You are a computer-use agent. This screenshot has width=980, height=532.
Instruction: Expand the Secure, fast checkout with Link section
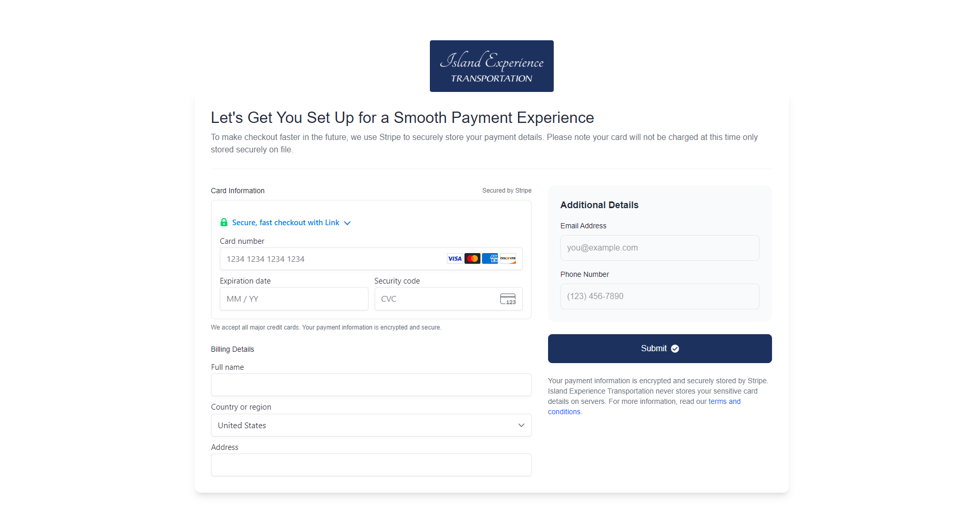(x=286, y=222)
